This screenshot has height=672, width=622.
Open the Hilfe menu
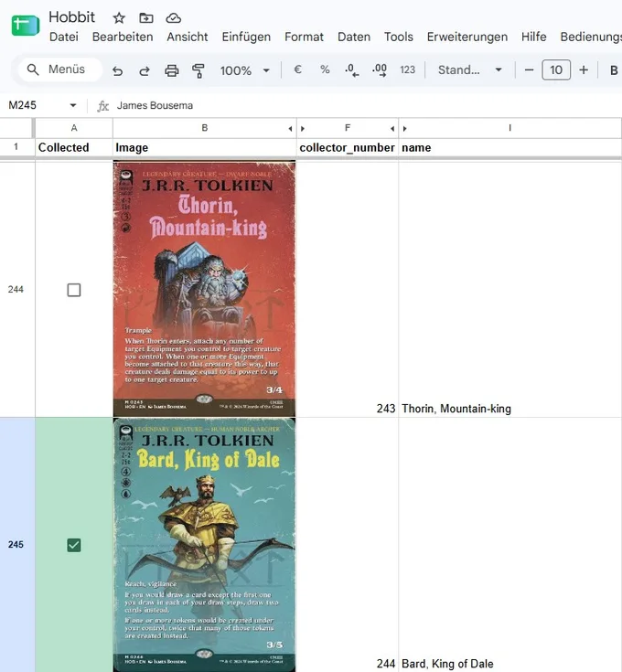pyautogui.click(x=533, y=37)
